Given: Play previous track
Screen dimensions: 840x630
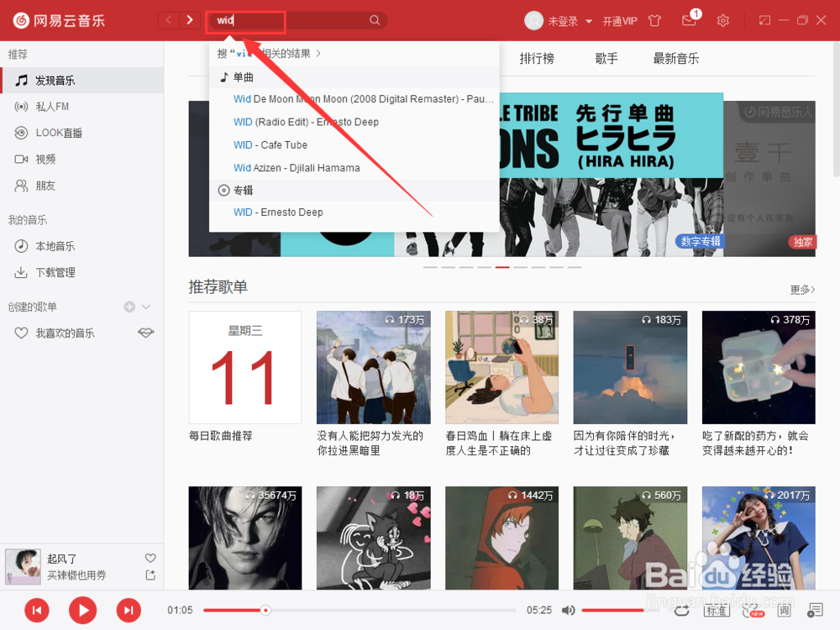Looking at the screenshot, I should [x=37, y=610].
